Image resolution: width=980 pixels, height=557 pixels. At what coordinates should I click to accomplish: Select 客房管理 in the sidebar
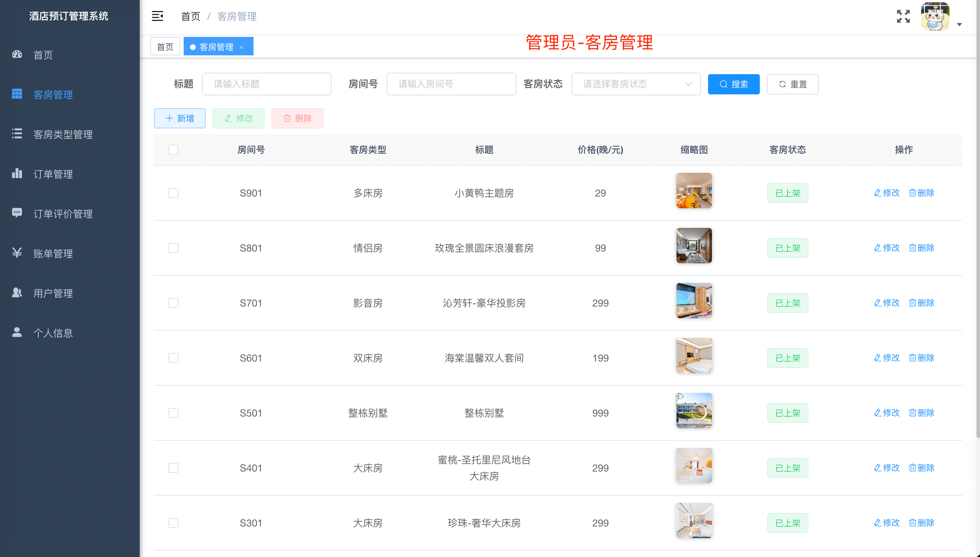[52, 95]
